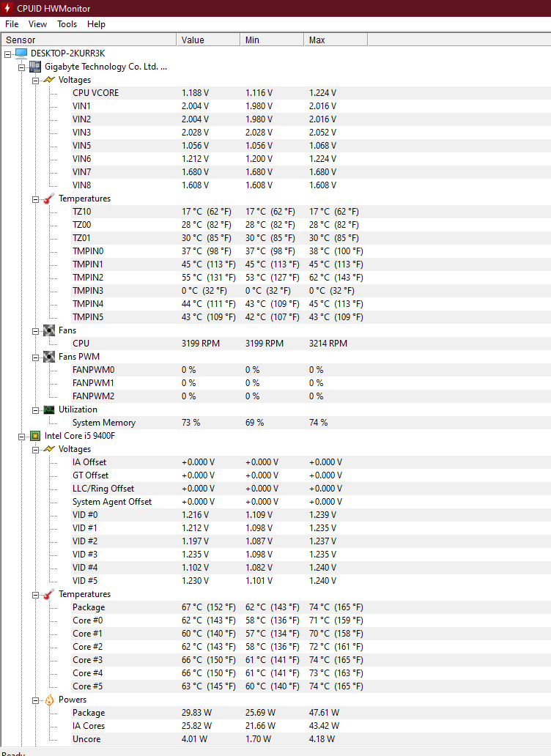Click the Max column header
The height and width of the screenshot is (756, 551).
[x=336, y=40]
